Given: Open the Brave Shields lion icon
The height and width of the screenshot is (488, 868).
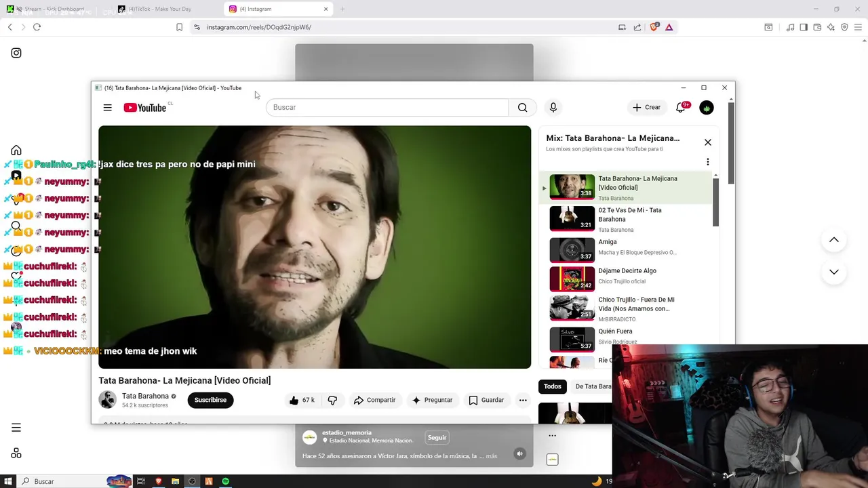Looking at the screenshot, I should [x=654, y=27].
